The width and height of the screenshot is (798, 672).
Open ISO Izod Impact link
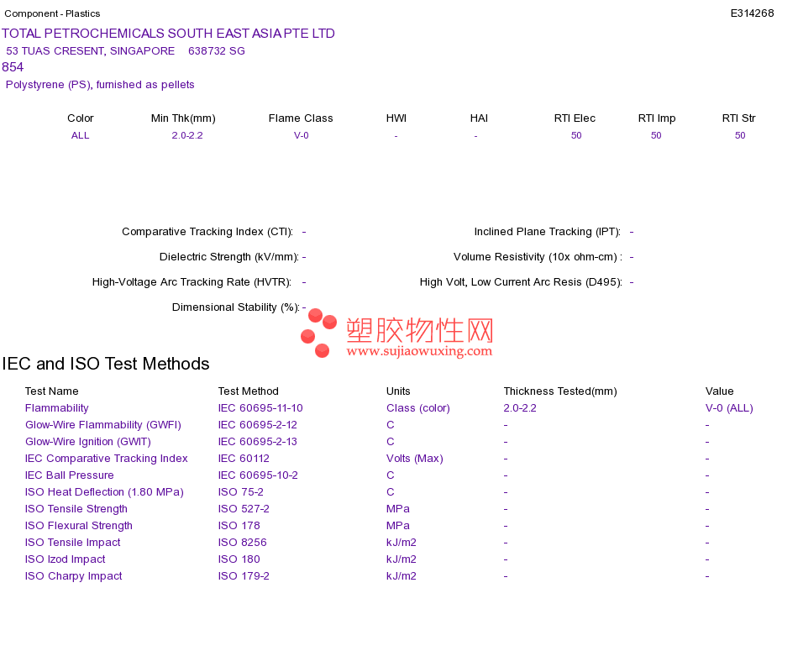66,559
